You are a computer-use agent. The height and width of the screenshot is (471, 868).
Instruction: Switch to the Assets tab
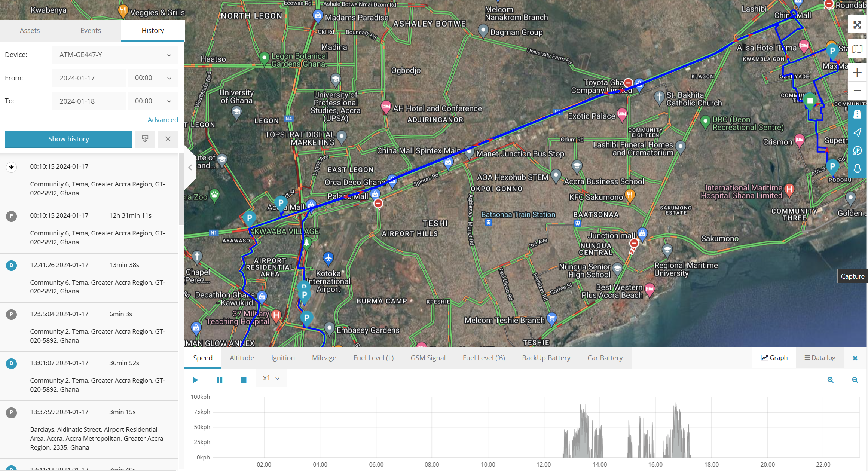click(x=30, y=30)
